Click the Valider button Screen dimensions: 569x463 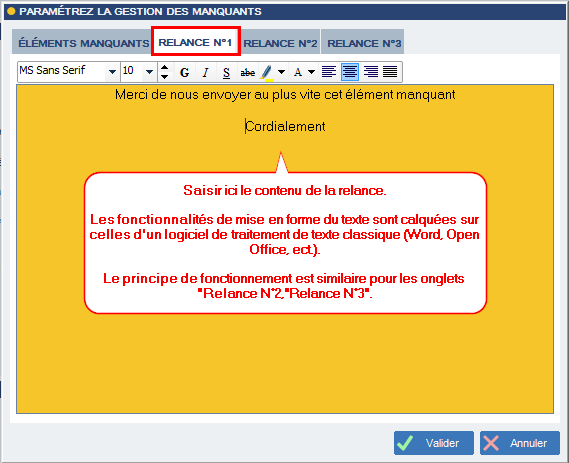point(434,443)
